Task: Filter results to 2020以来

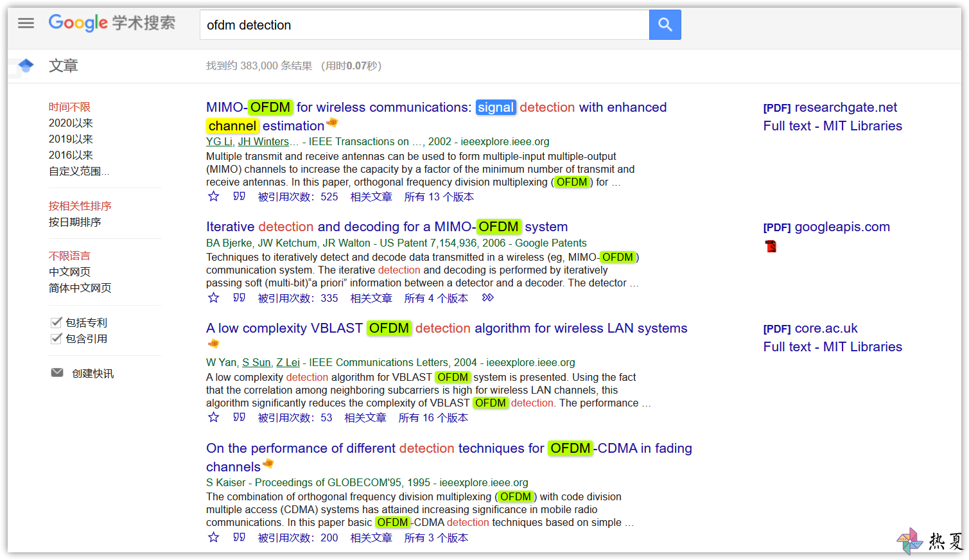Action: pyautogui.click(x=71, y=123)
